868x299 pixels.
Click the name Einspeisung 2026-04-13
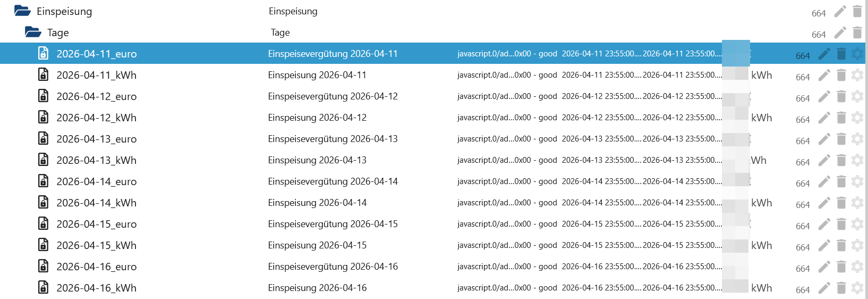[317, 160]
